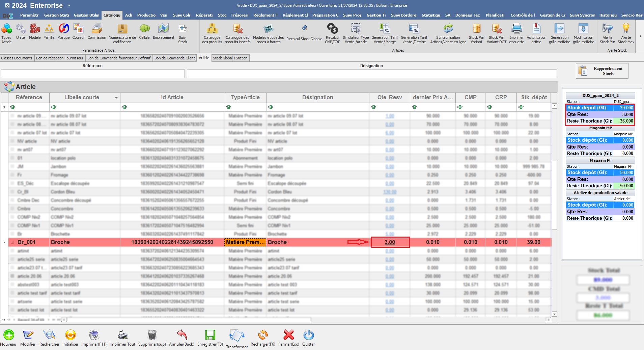Open filter operator for Qte. Resv column
Image resolution: width=644 pixels, height=350 pixels.
373,107
